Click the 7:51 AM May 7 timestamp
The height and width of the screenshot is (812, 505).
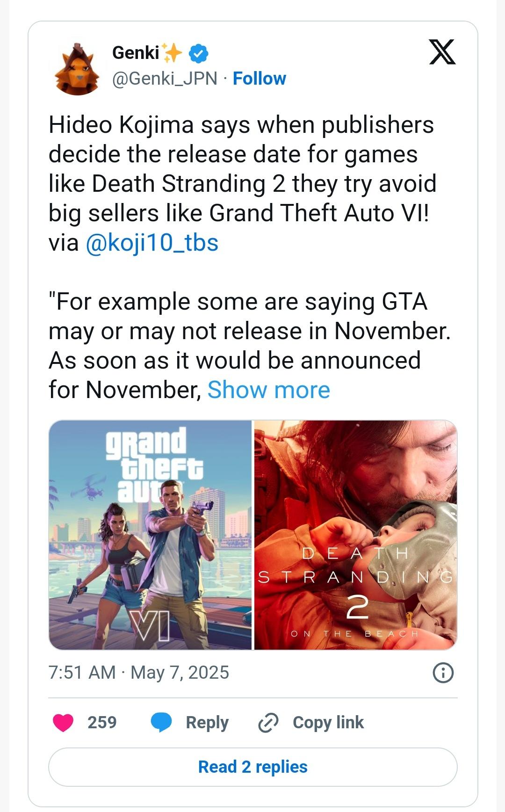pos(139,673)
